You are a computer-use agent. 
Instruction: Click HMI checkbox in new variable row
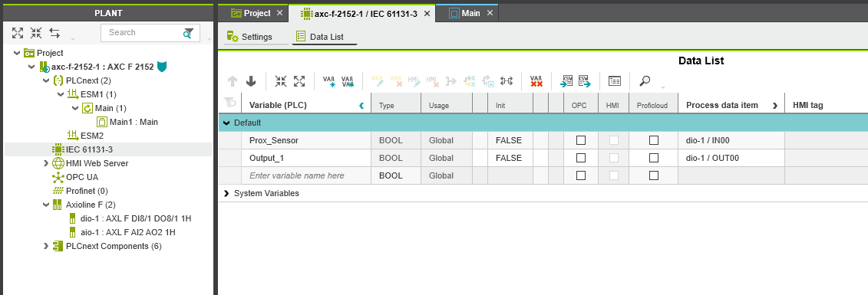[613, 175]
